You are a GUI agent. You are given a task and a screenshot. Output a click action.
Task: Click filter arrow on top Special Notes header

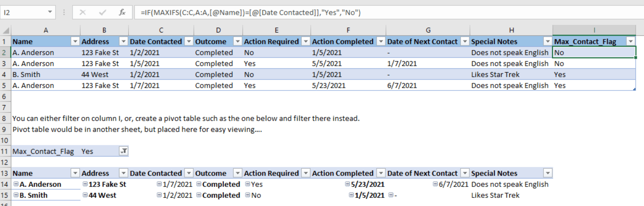click(547, 41)
